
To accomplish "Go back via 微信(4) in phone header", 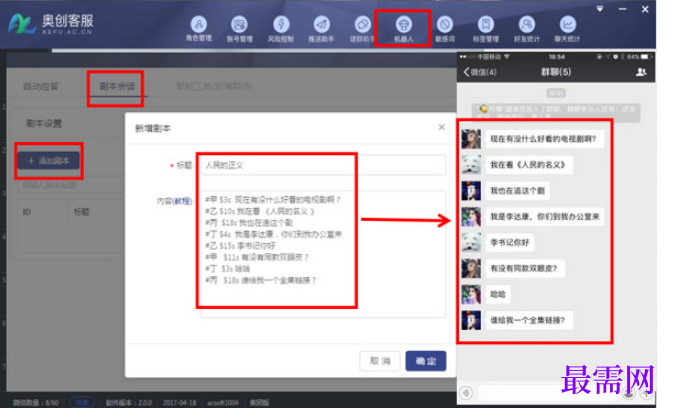I will (480, 72).
